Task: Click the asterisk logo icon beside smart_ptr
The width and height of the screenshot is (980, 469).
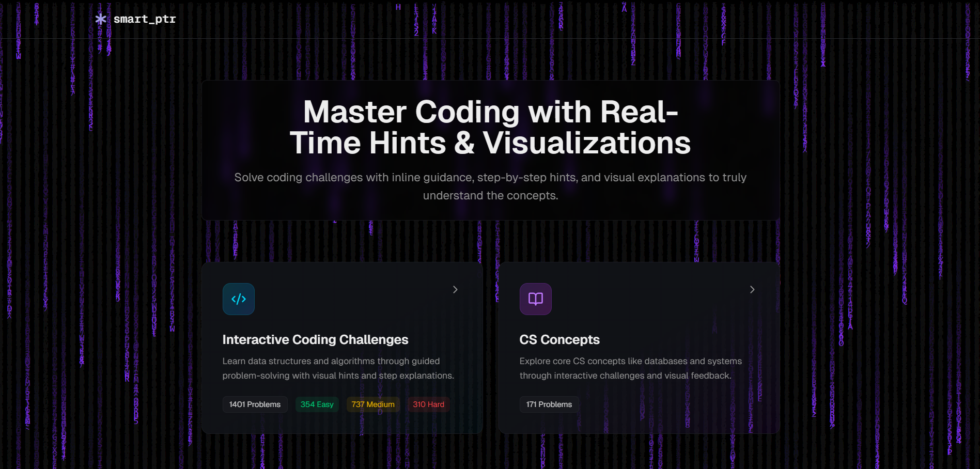Action: (x=101, y=19)
